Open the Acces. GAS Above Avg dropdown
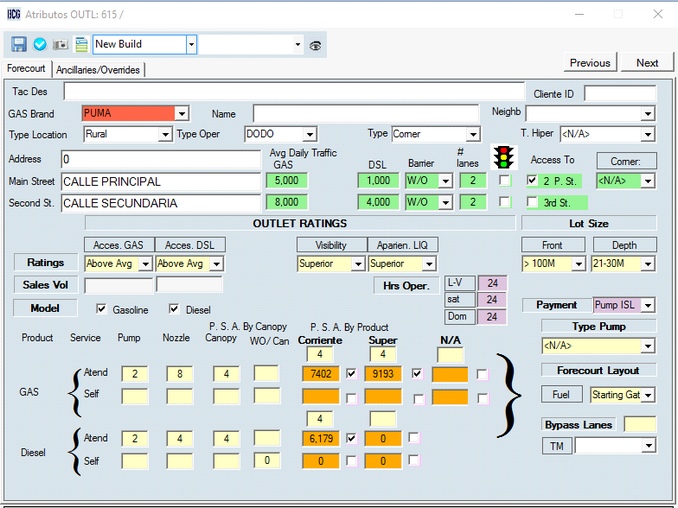 (146, 263)
